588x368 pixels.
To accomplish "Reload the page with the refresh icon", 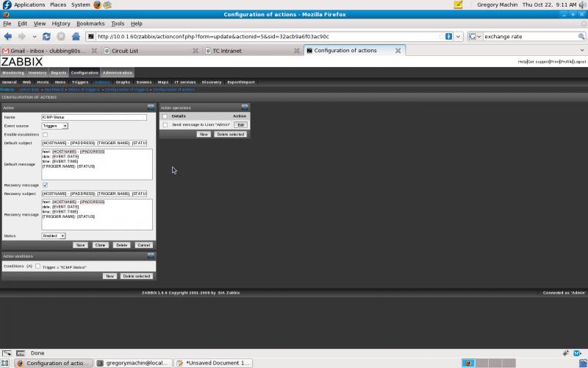I will coord(46,36).
